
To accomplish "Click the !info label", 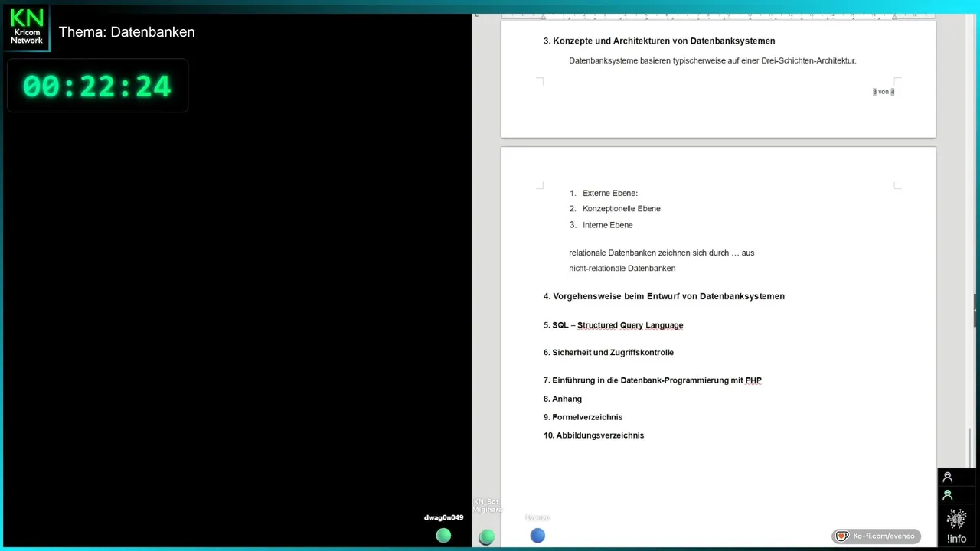I will 956,539.
